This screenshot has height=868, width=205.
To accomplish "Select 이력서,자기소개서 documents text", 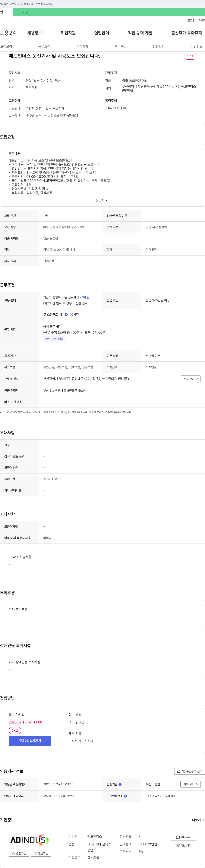I will (81, 741).
